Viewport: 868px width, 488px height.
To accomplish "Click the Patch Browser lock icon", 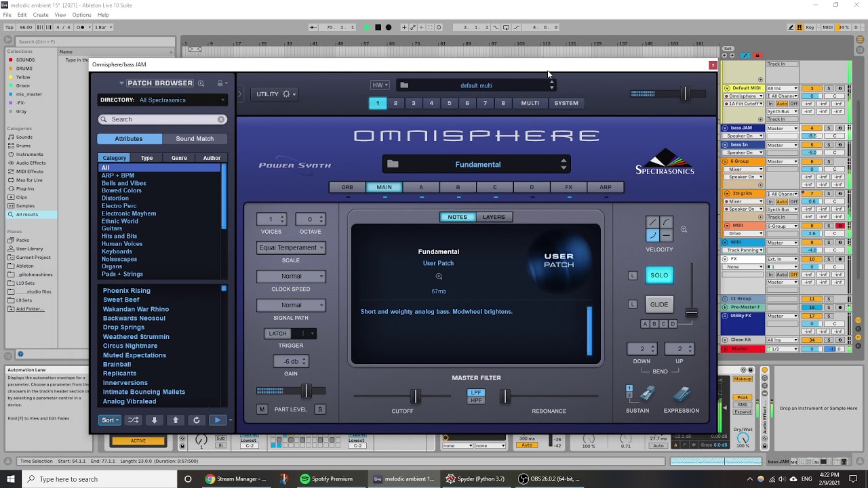I will point(220,83).
